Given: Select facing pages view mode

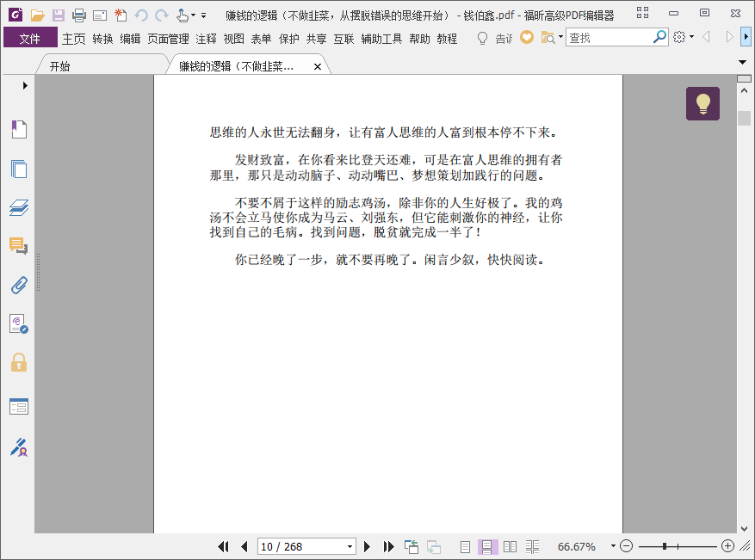Looking at the screenshot, I should 510,546.
